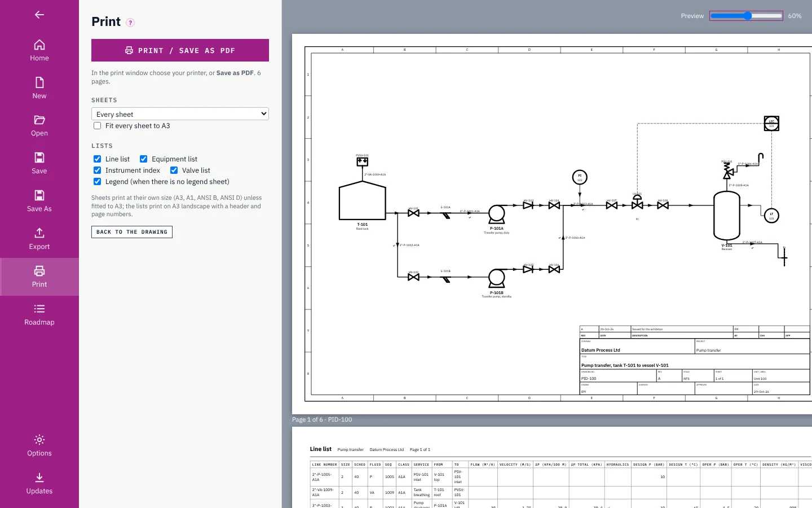Uncheck the Line list checkbox
Viewport: 812px width, 508px height.
(98, 159)
